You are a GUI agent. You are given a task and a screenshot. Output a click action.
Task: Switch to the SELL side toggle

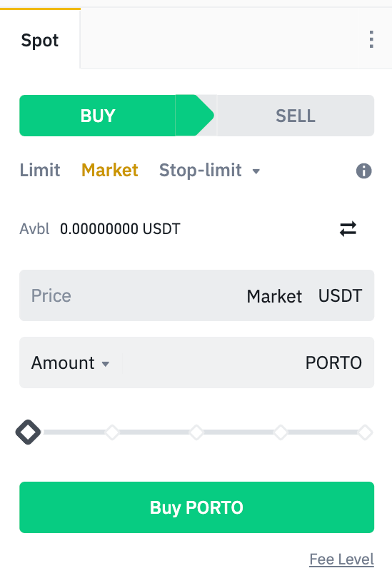coord(296,116)
